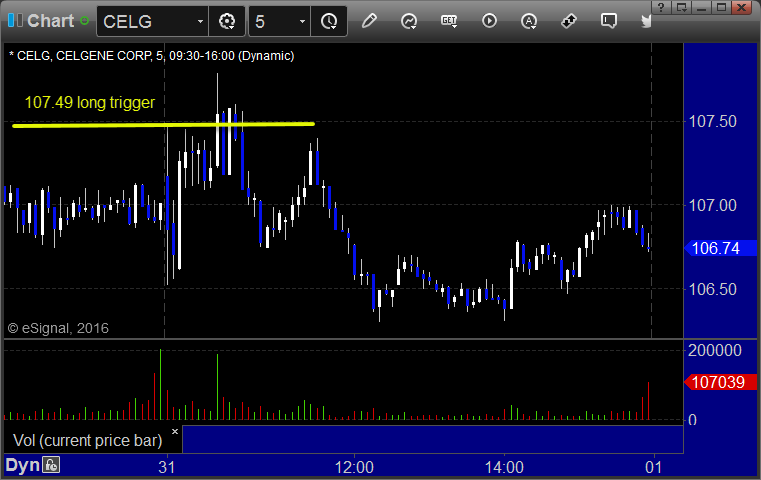Open the GET studies icon
761x480 pixels.
tap(449, 21)
